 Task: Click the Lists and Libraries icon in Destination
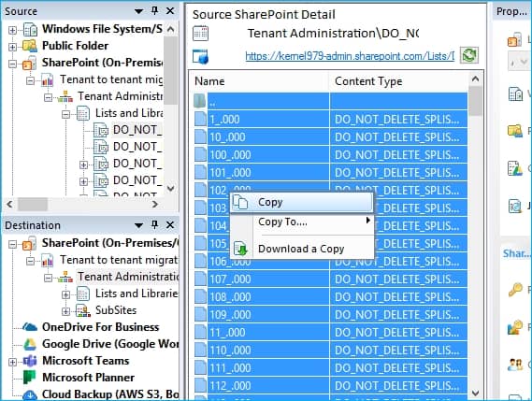pyautogui.click(x=83, y=294)
